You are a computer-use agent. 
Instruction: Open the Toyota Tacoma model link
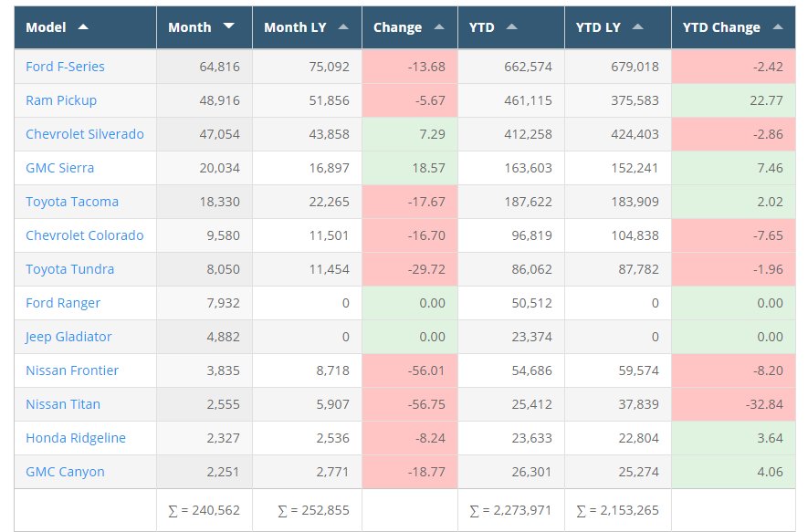(72, 202)
